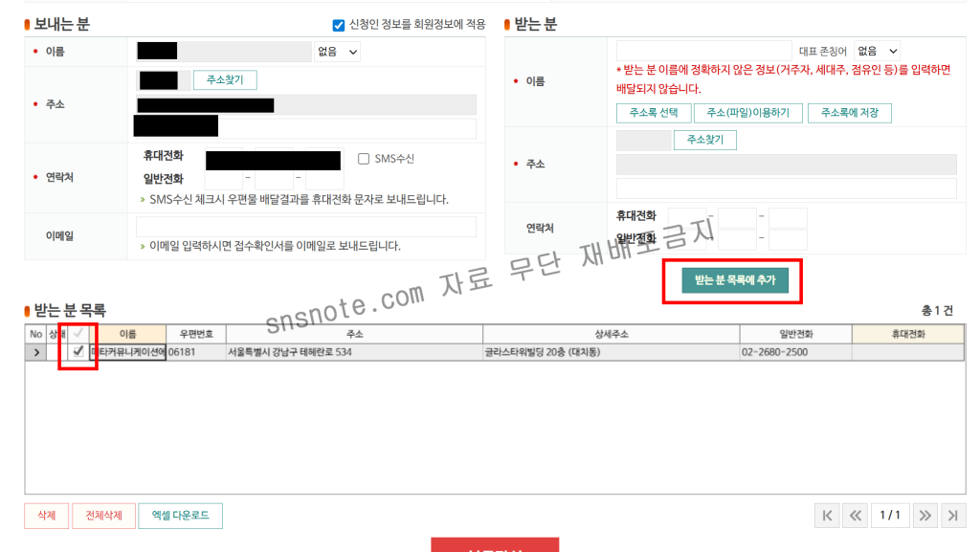
Task: Click sender 주소찾기 button
Action: point(225,80)
